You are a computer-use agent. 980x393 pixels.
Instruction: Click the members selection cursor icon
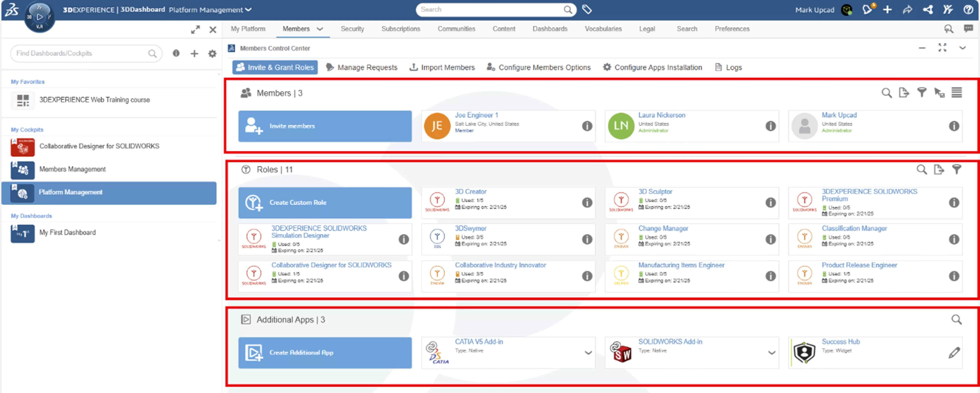(940, 93)
